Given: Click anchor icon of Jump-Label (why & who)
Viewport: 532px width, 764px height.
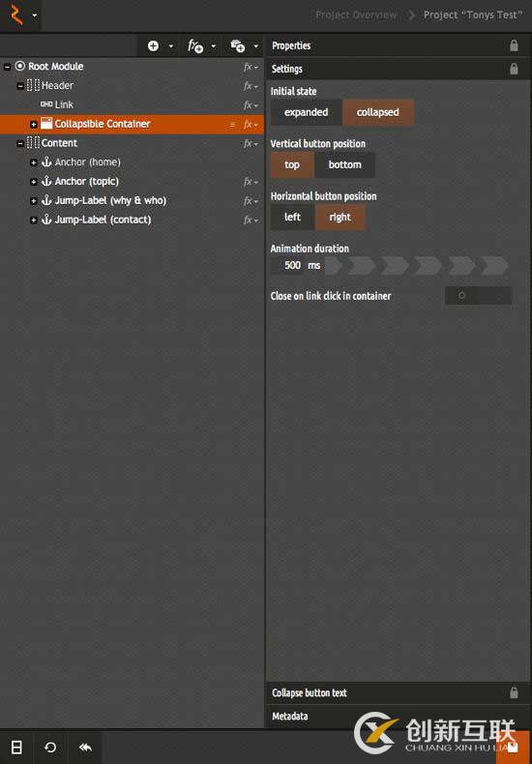Looking at the screenshot, I should point(46,200).
